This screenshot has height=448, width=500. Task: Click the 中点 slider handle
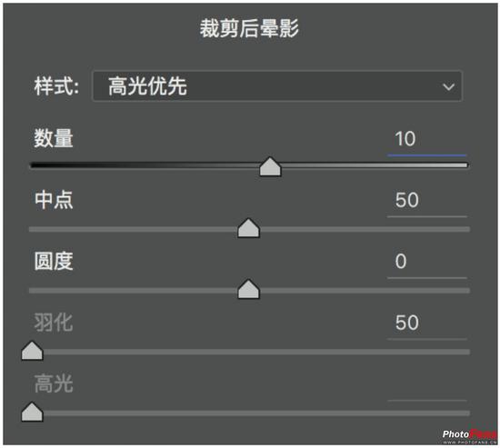249,228
